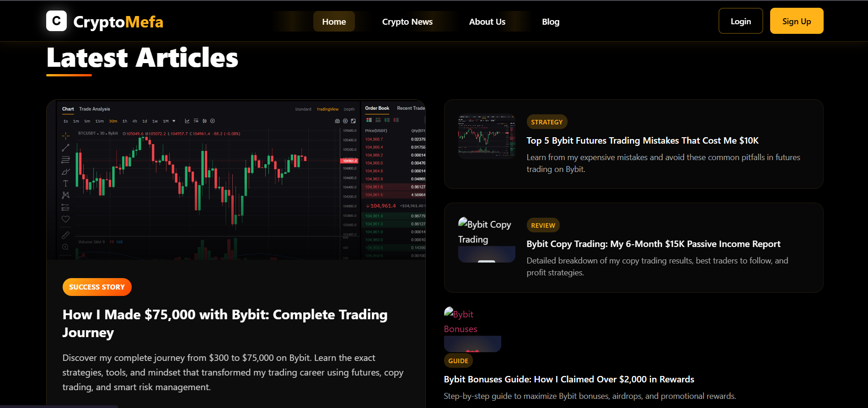Click the REVIEW category badge
868x408 pixels.
(543, 225)
